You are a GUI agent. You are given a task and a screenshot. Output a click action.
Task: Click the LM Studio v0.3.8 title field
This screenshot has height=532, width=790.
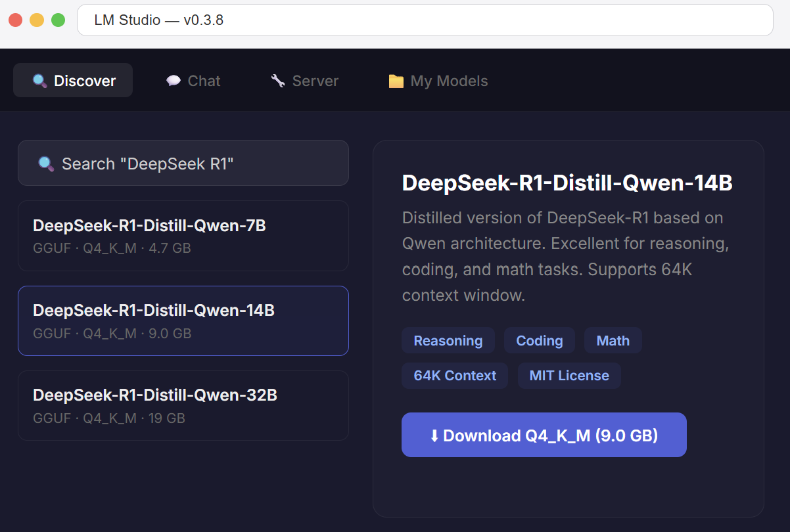click(x=425, y=20)
